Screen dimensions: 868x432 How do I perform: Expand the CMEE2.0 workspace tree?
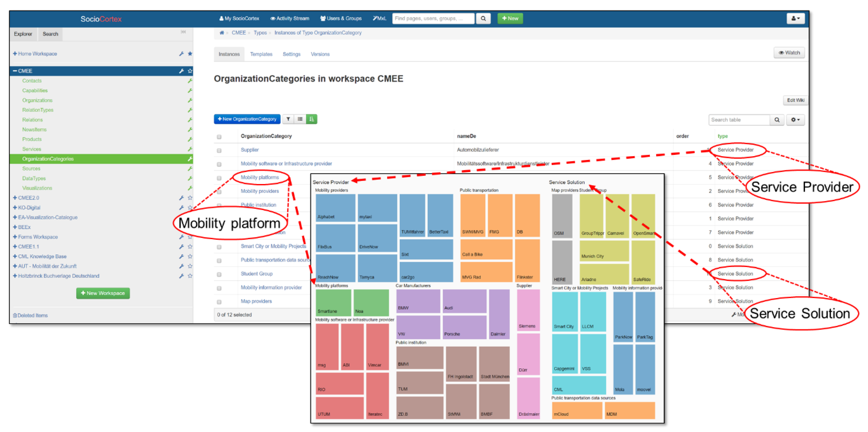[15, 198]
